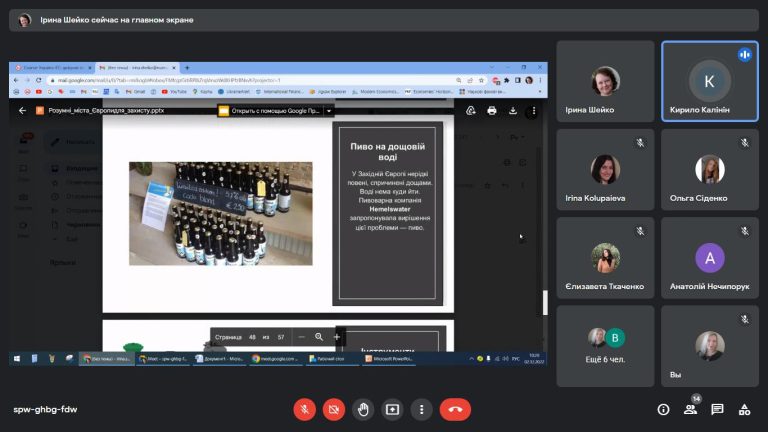Click the back arrow in file viewer
Screen dimensions: 768x432
pos(23,111)
